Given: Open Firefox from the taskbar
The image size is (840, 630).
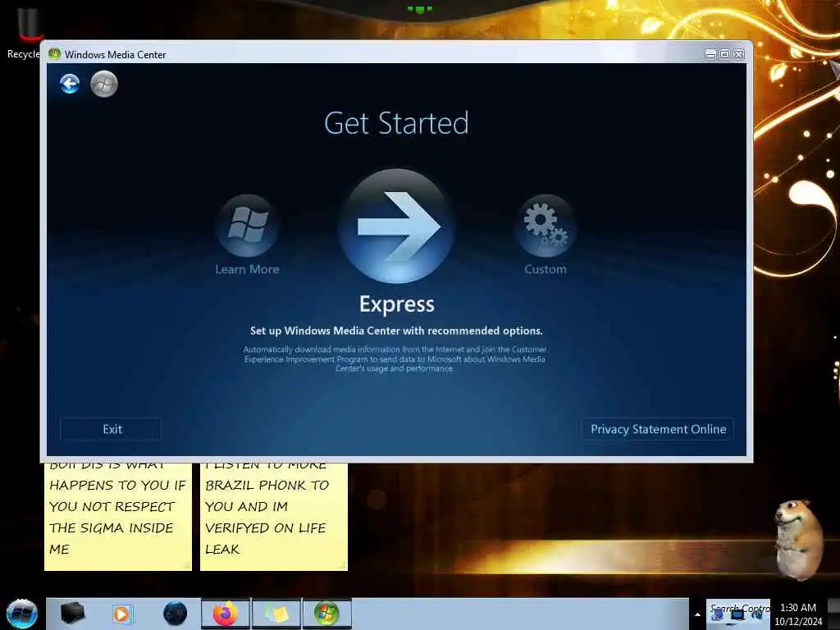Looking at the screenshot, I should click(226, 614).
